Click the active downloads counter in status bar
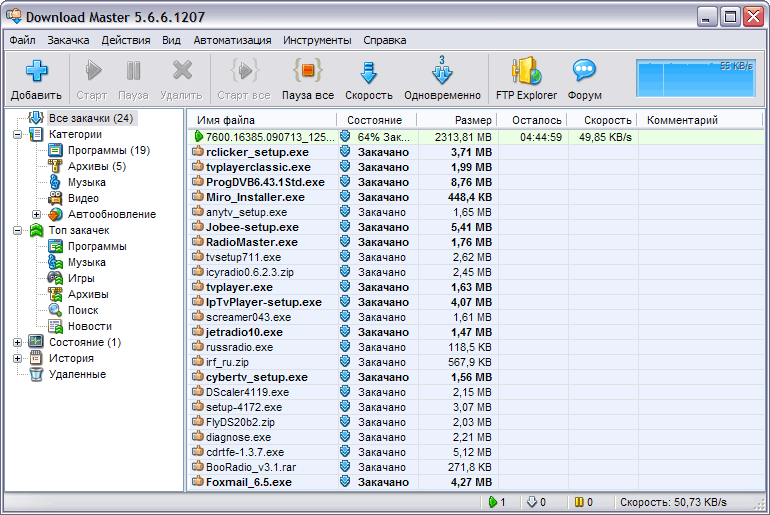The width and height of the screenshot is (770, 515). coord(497,502)
